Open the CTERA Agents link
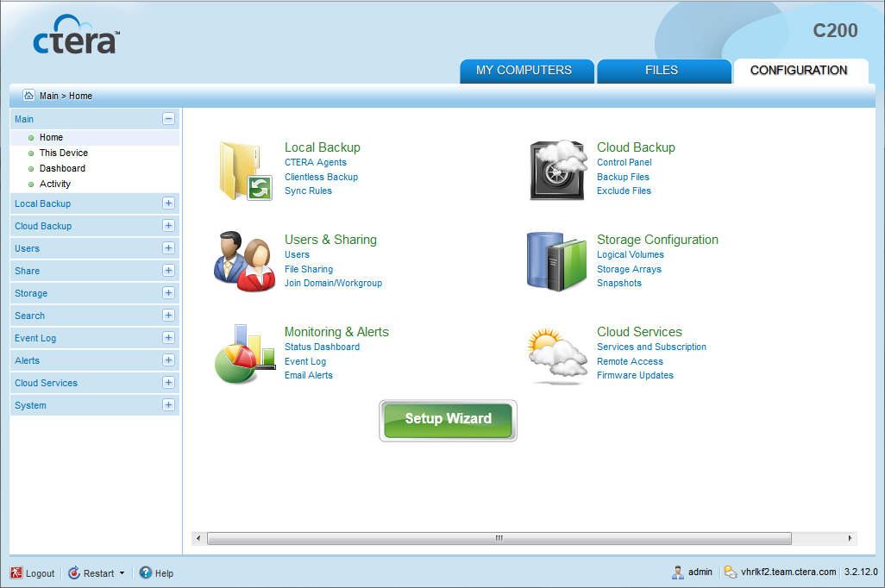Viewport: 885px width, 588px height. point(316,162)
